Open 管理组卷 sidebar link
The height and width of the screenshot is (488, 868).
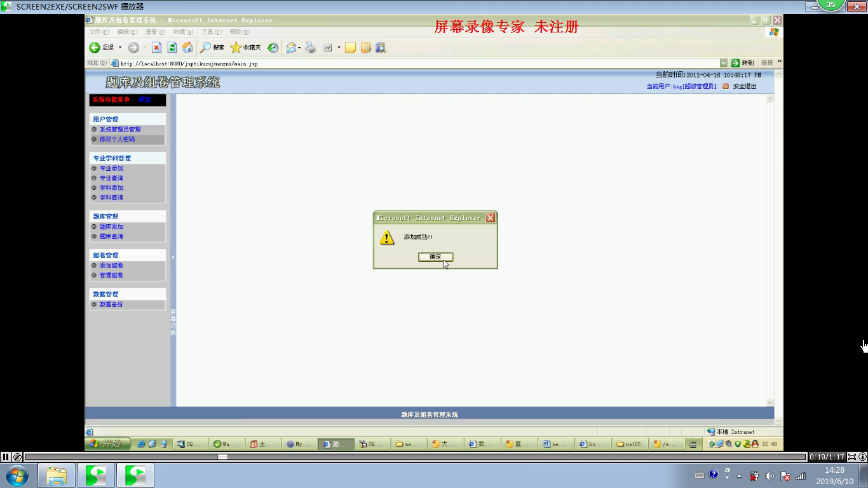coord(111,275)
